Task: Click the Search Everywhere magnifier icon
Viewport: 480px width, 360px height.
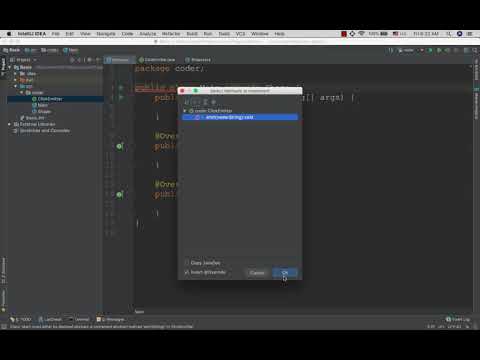Action: tap(474, 50)
